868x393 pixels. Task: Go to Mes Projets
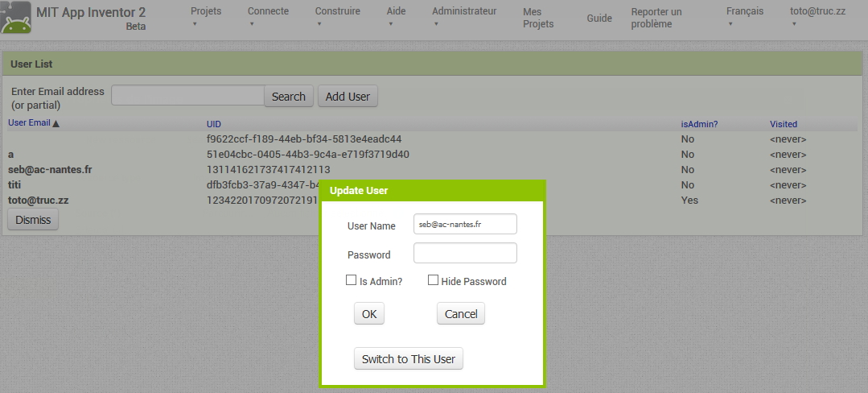tap(538, 18)
